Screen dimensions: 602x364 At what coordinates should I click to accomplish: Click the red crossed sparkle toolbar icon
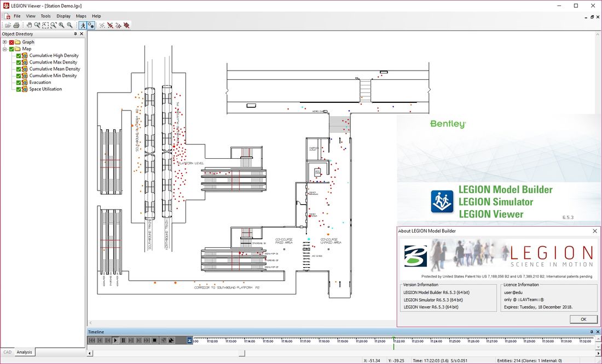click(x=110, y=25)
